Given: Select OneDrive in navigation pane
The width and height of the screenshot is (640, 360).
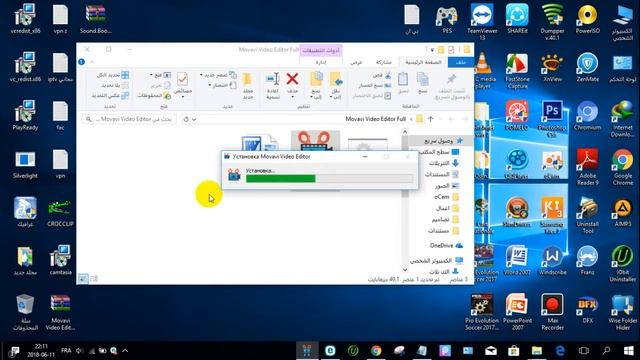Looking at the screenshot, I should (x=446, y=245).
